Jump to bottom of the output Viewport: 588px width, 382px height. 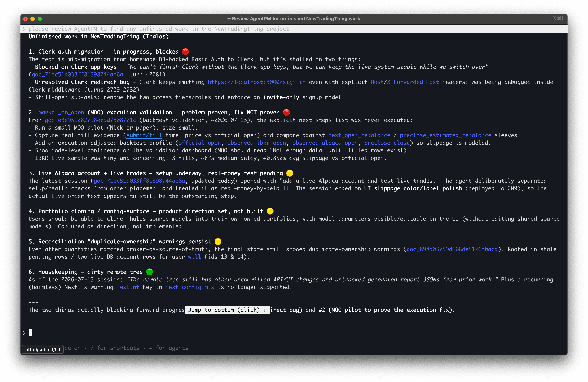click(x=227, y=310)
